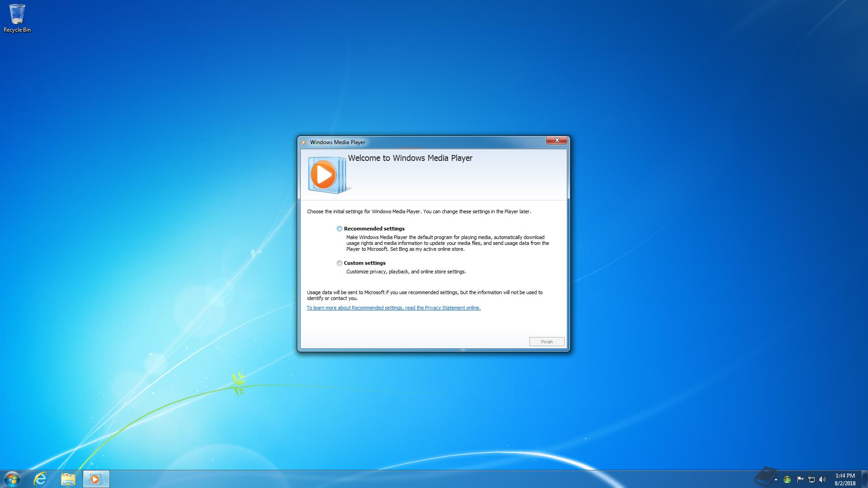
Task: Open the volume speaker icon
Action: 822,479
